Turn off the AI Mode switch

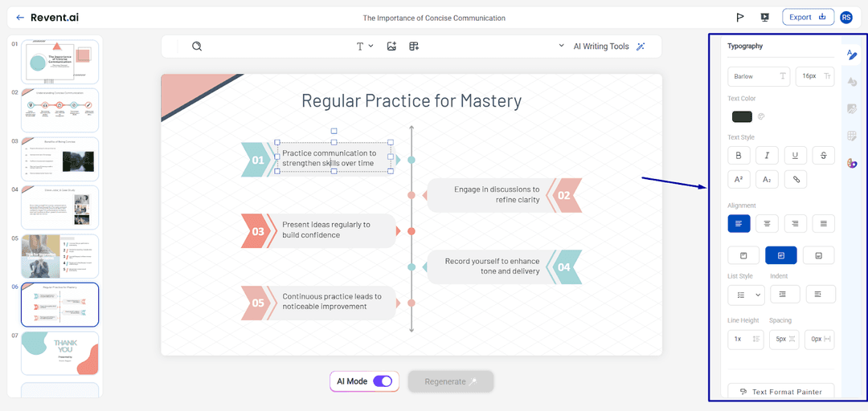click(383, 381)
